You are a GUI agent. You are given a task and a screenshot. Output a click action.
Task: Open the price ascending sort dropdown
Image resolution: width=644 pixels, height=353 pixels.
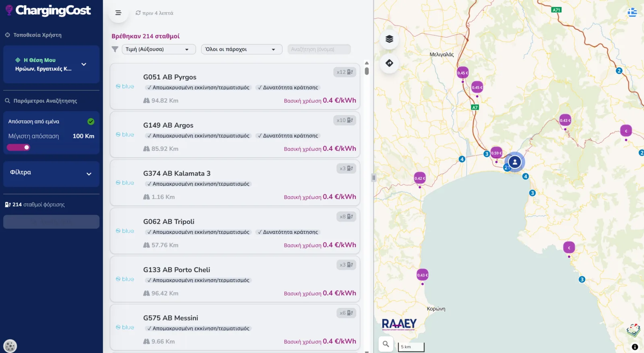pyautogui.click(x=159, y=49)
